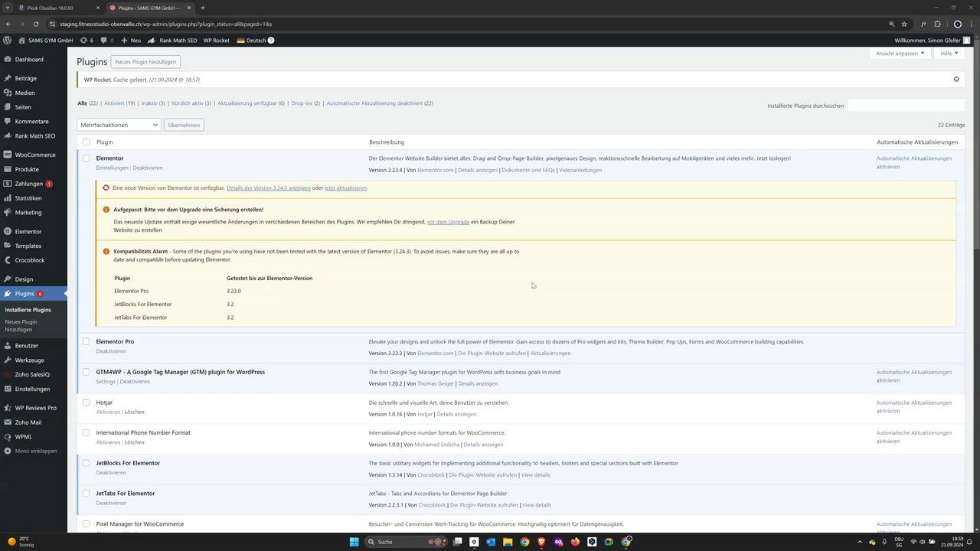Viewport: 980px width, 551px height.
Task: Select International Phone Number Format checkbox
Action: (x=86, y=432)
